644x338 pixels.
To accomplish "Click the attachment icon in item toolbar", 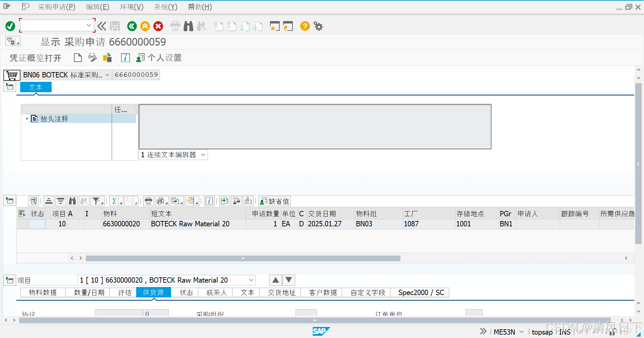I will coord(248,201).
